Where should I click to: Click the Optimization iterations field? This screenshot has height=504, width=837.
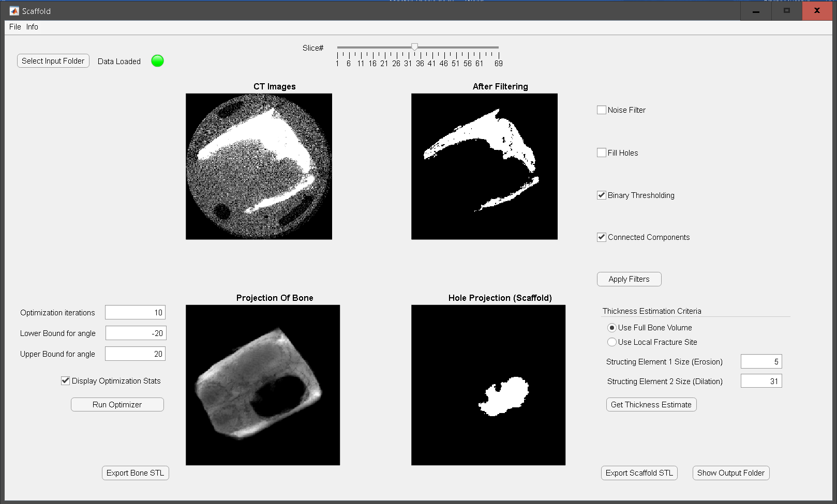(136, 313)
